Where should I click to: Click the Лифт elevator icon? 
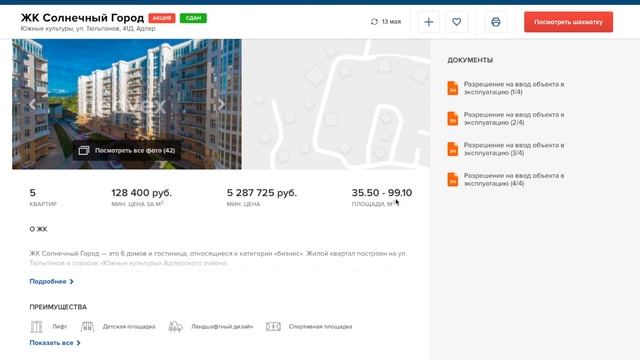click(36, 327)
